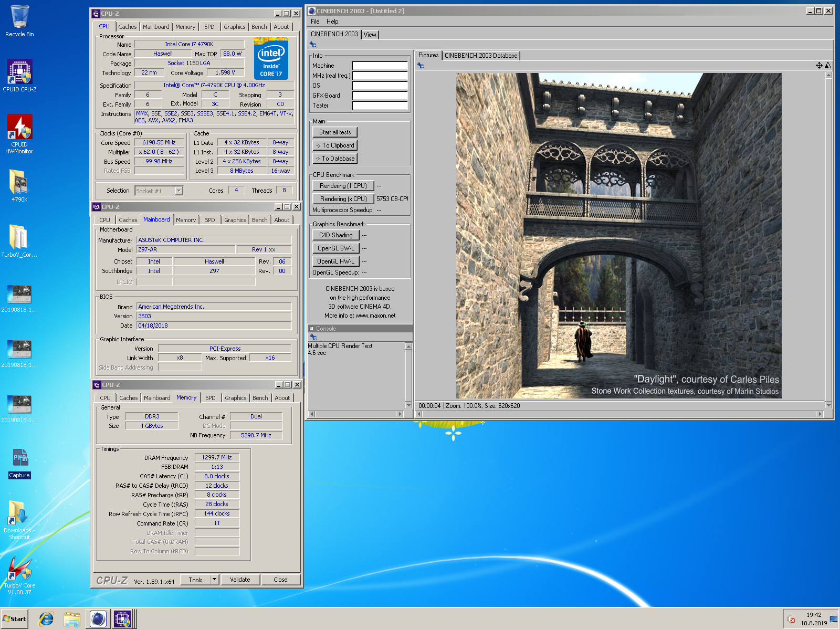Click pin icon in Pictures panel
This screenshot has width=840, height=630.
[421, 66]
